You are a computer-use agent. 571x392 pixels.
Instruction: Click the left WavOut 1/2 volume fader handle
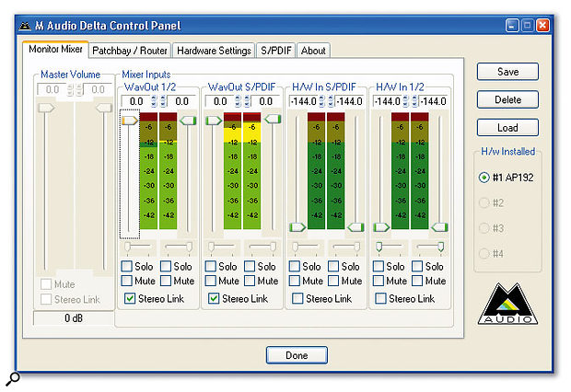point(130,121)
